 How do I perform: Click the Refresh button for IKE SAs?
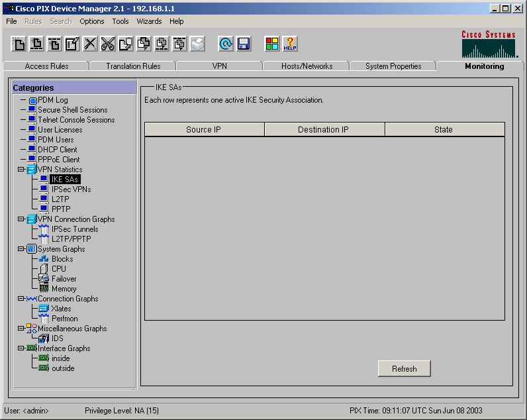coord(405,368)
